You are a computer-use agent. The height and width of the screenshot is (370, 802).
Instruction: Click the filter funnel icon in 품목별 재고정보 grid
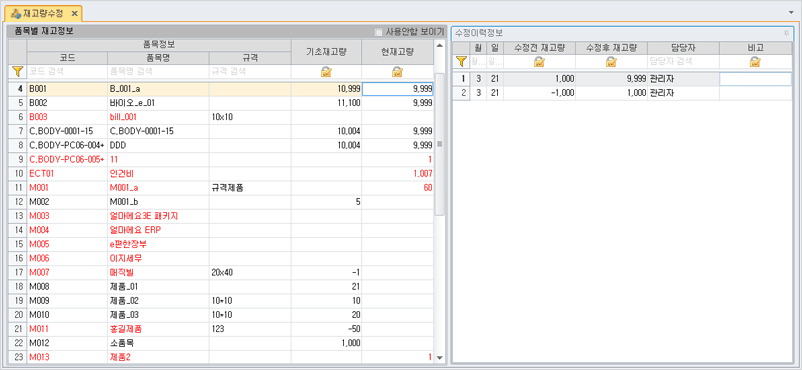(18, 72)
